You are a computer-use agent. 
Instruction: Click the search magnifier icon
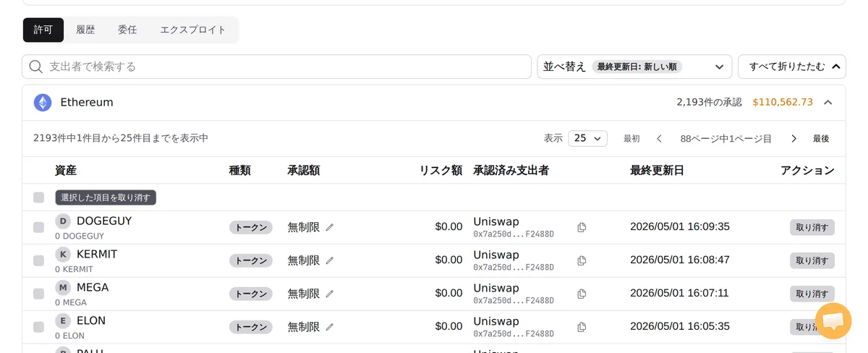click(36, 67)
